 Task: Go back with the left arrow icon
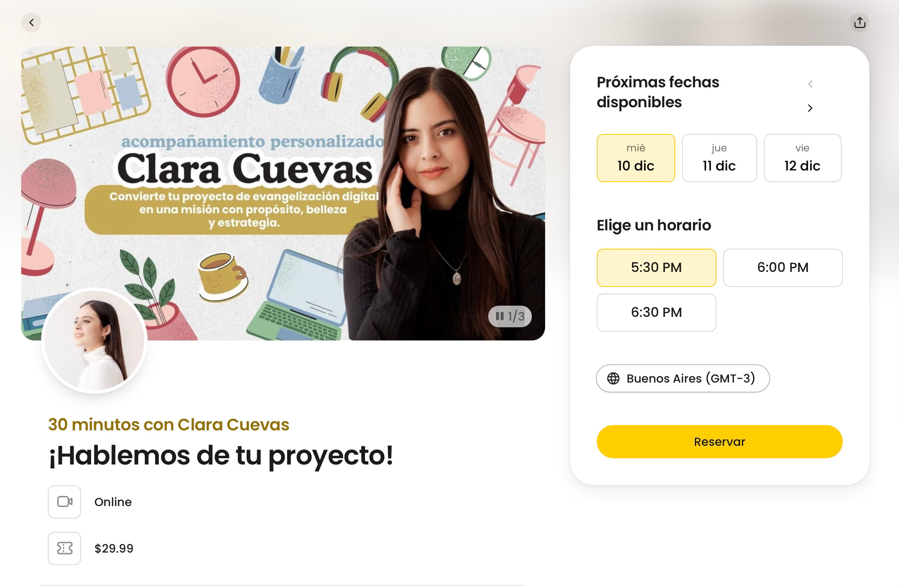click(31, 22)
